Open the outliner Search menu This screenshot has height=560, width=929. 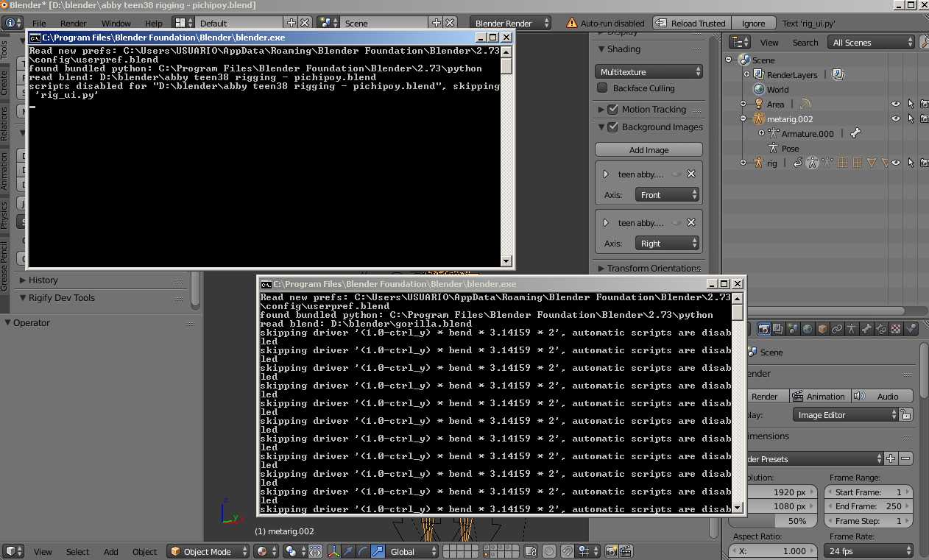pos(805,43)
